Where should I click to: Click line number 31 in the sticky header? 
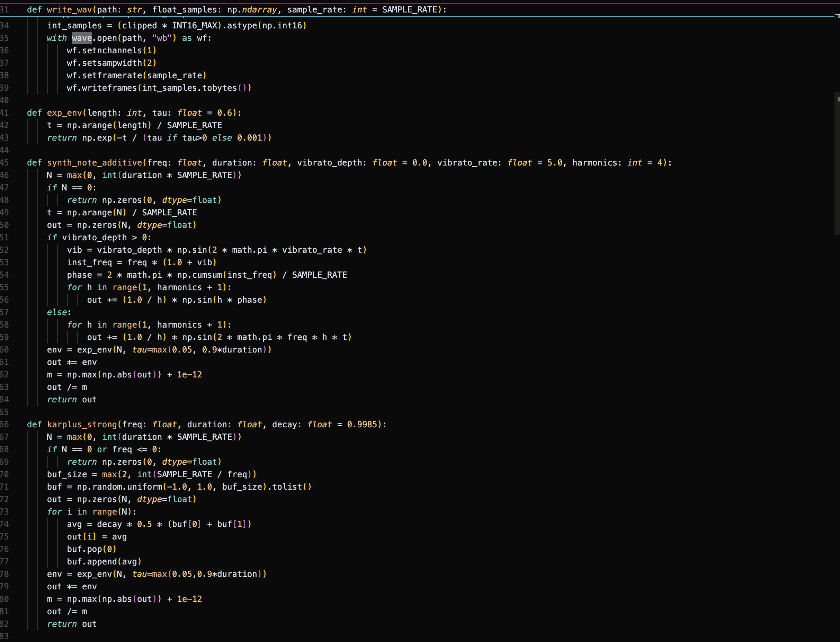pyautogui.click(x=5, y=10)
